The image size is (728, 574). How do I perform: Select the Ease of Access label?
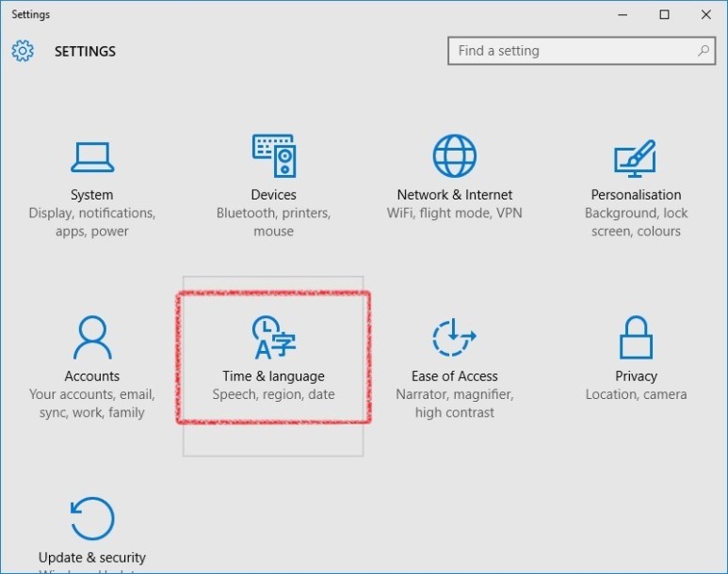[x=455, y=375]
